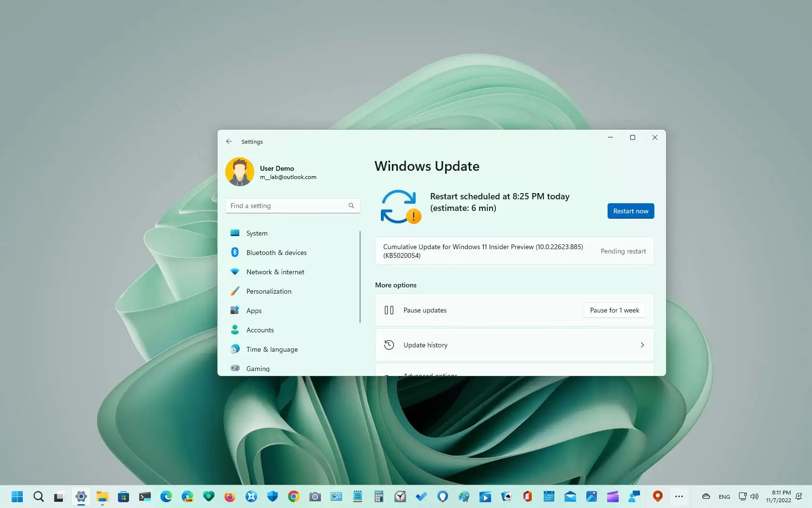Open the volume control in system tray
Image resolution: width=812 pixels, height=508 pixels.
754,496
